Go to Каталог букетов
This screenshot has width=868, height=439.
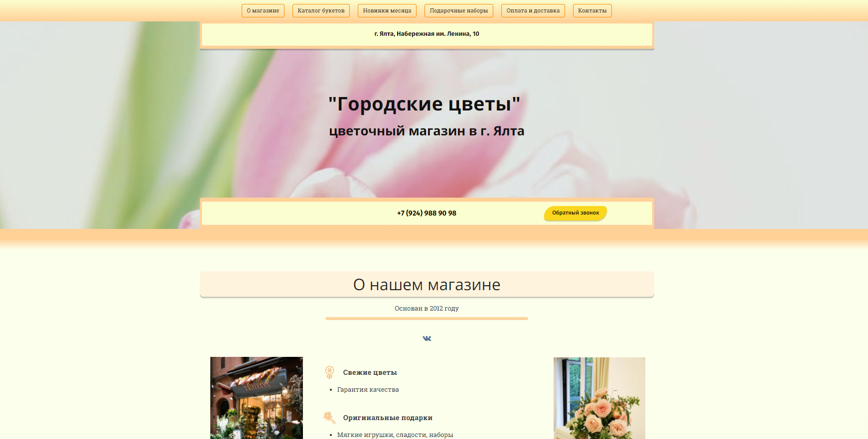click(x=321, y=11)
